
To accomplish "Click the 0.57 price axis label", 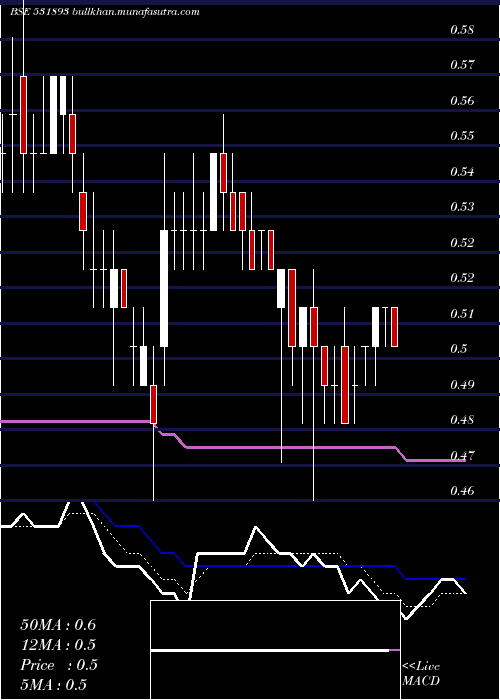I will (462, 65).
